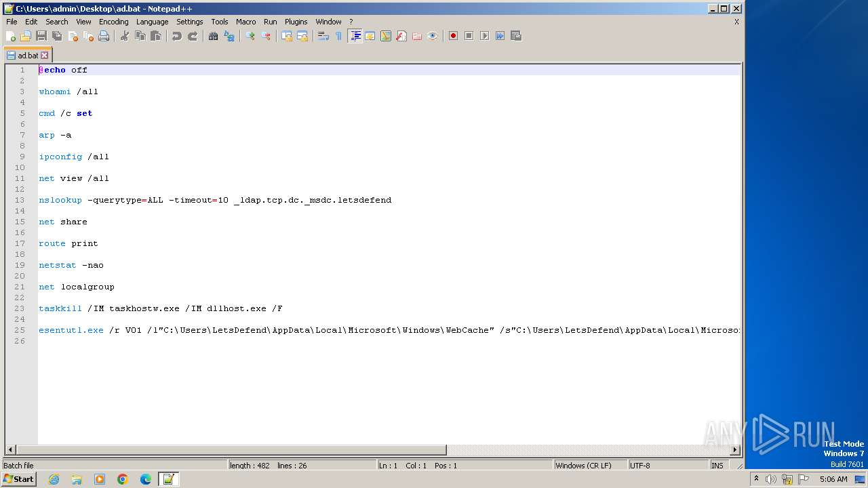Open the Replace toolbar icon
This screenshot has height=488, width=868.
point(229,36)
